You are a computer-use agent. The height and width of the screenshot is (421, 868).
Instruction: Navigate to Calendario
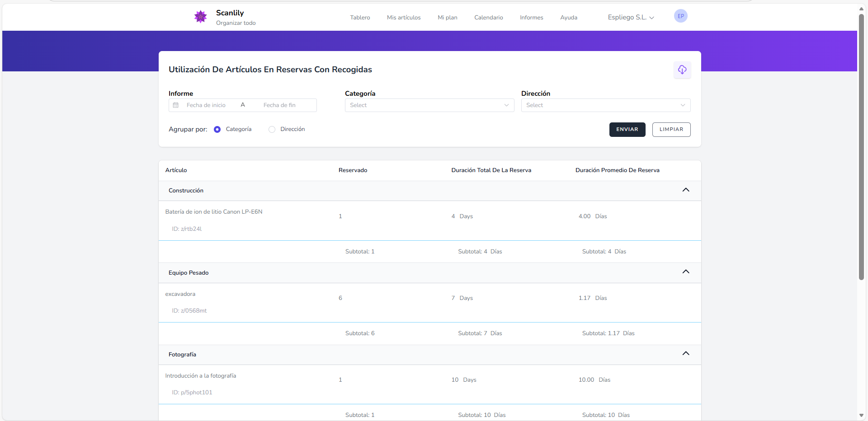[488, 18]
